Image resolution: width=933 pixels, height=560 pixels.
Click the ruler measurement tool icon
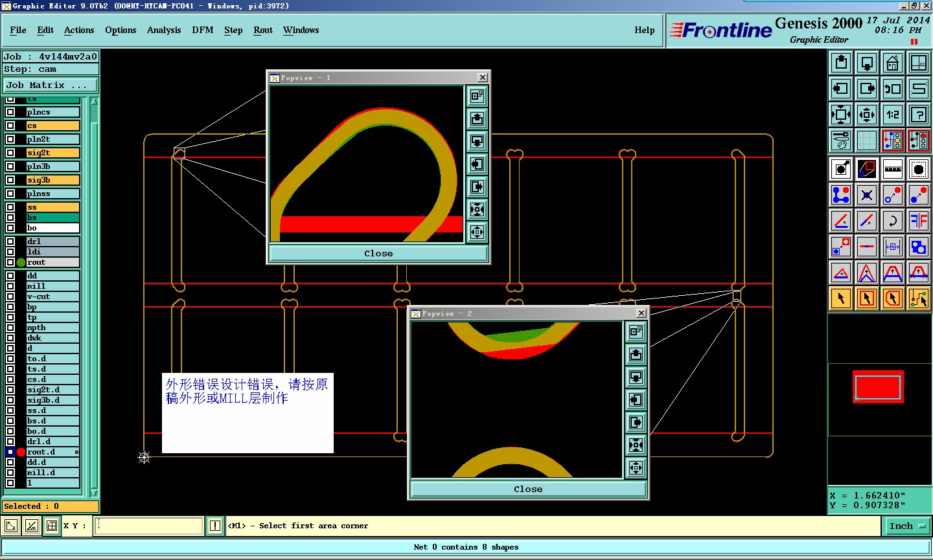[x=893, y=169]
